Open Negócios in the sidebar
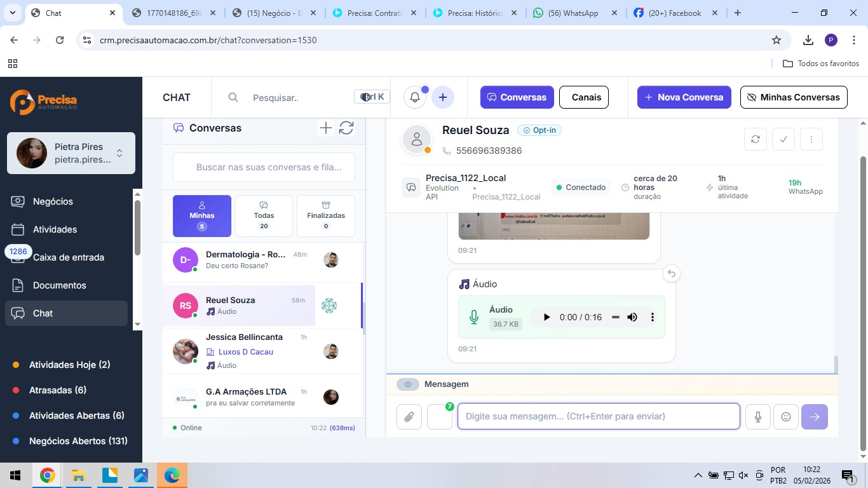Screen dimensions: 868x488 pos(53,201)
